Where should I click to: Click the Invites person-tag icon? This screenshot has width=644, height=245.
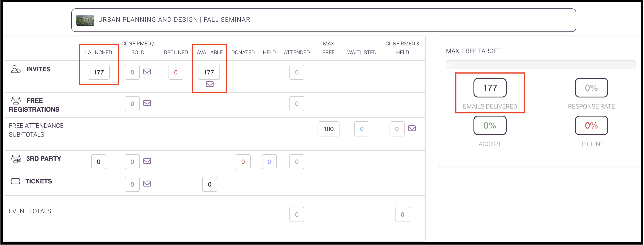(x=16, y=69)
